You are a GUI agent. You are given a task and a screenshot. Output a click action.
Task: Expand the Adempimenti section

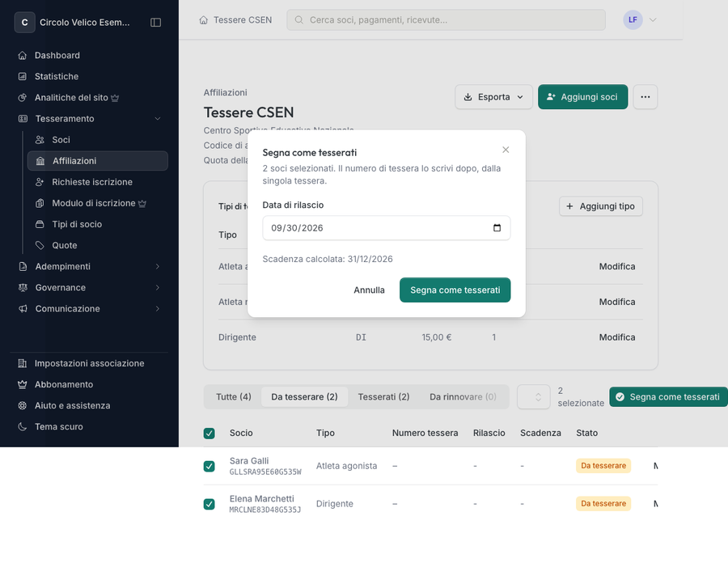89,267
